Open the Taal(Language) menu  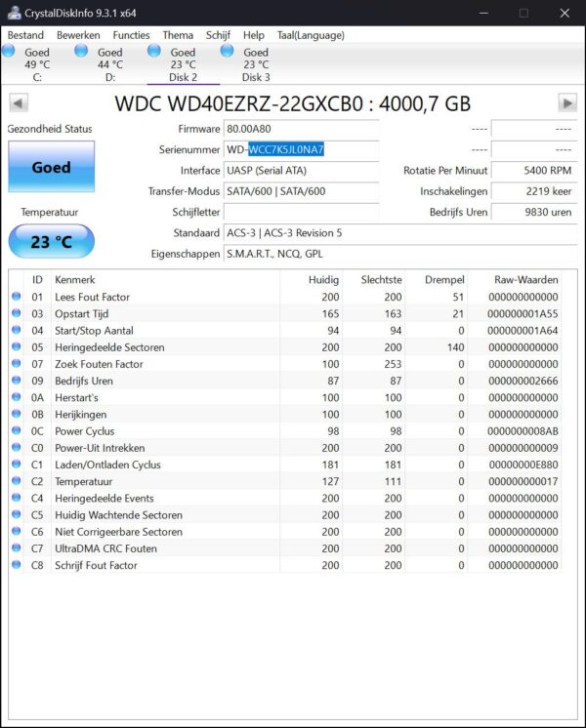(311, 35)
